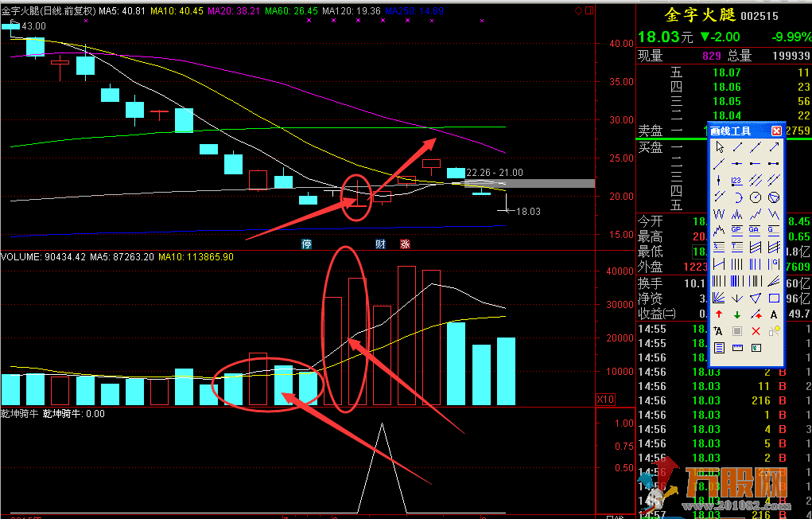Select the pointer arrow tool
This screenshot has height=519, width=812.
719,147
